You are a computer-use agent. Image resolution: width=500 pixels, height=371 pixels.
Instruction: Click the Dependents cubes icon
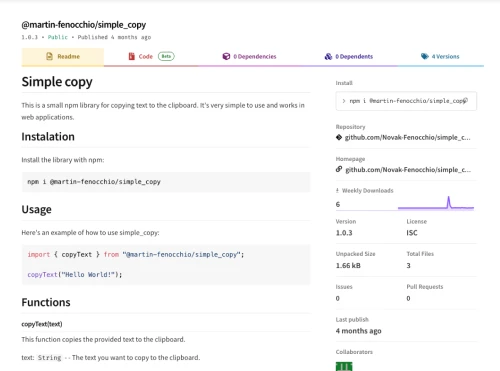pyautogui.click(x=328, y=56)
